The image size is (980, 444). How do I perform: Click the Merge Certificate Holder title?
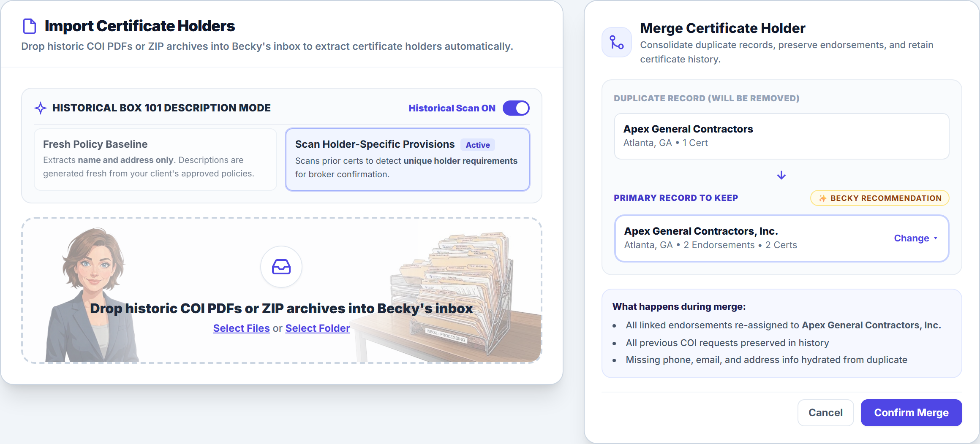tap(722, 28)
